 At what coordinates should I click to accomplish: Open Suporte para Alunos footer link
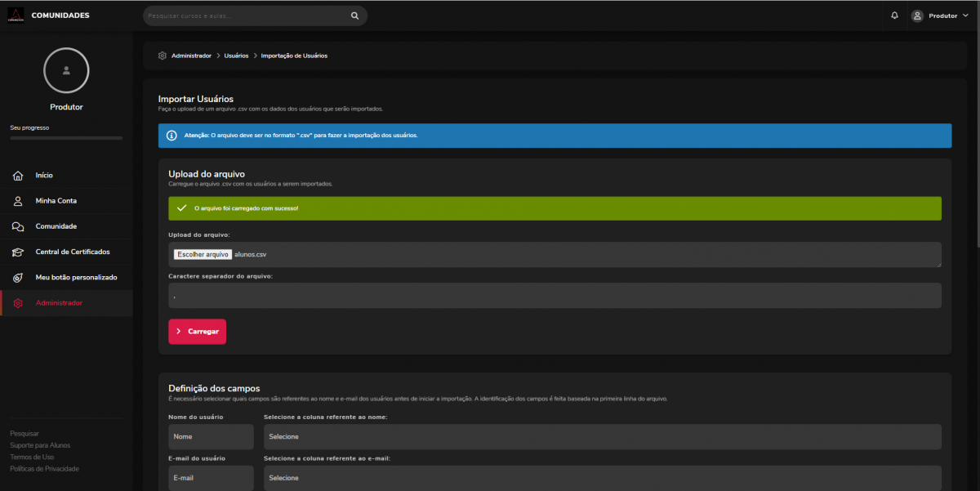point(40,445)
